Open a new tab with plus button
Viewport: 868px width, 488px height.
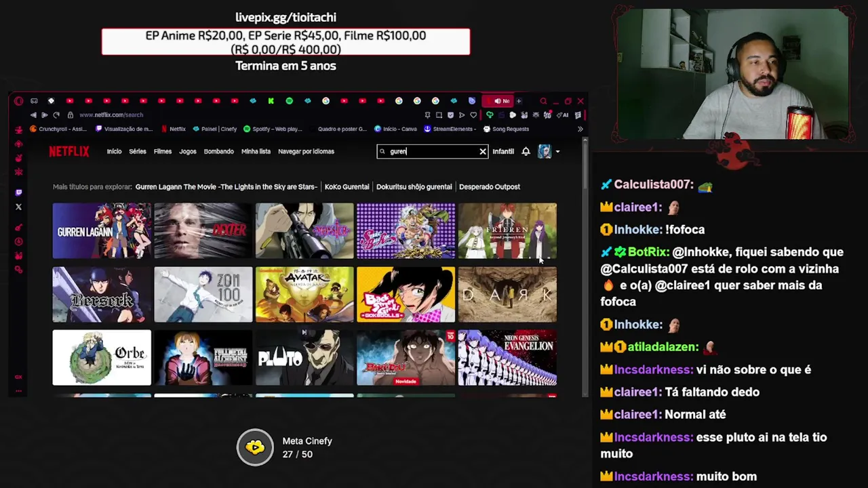[x=519, y=101]
